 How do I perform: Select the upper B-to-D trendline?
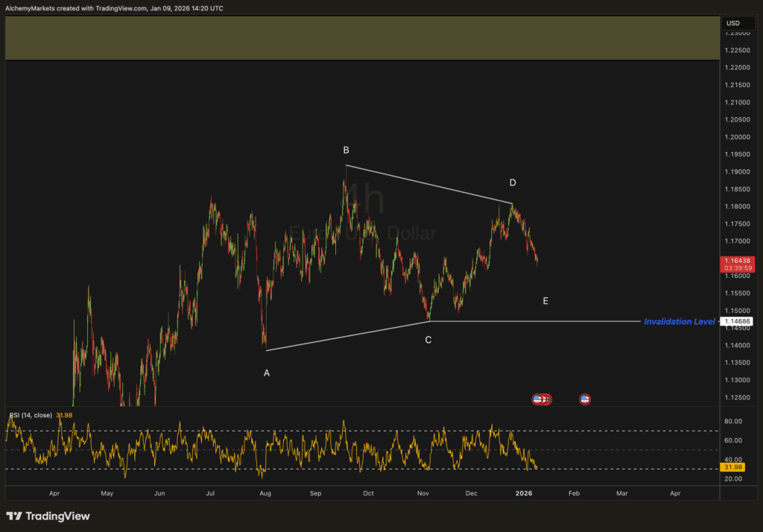tap(428, 184)
